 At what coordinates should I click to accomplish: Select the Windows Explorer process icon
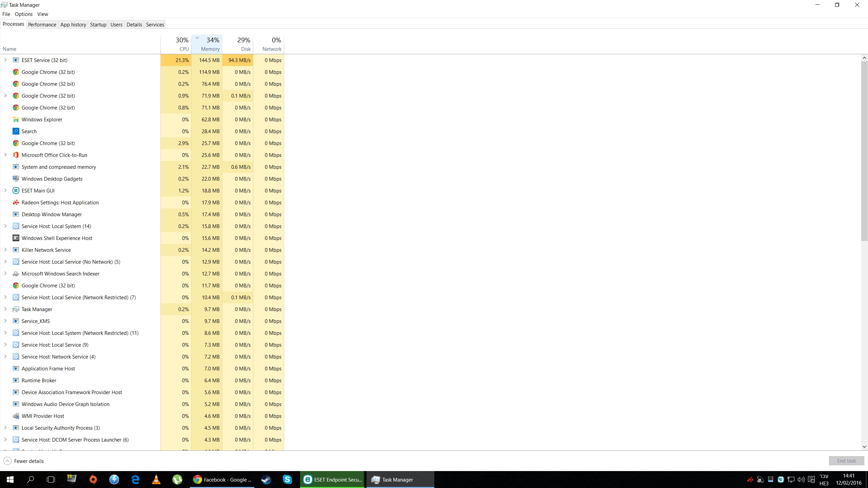click(16, 119)
